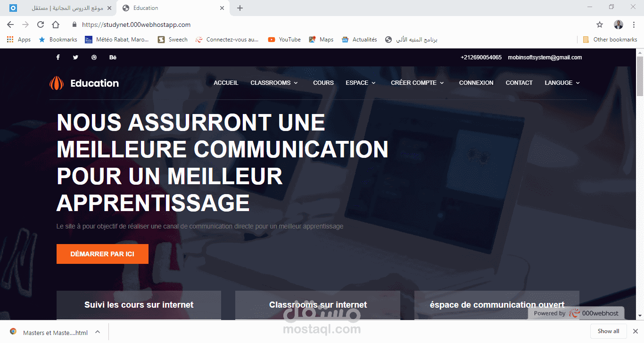
Task: Open the برنامج المنبه الألي bookmark
Action: (411, 40)
